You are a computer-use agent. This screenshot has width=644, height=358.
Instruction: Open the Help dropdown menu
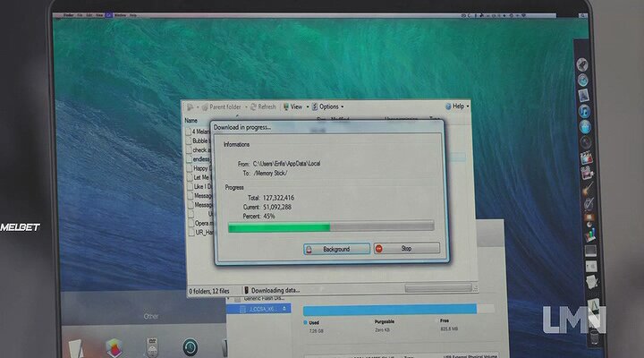pyautogui.click(x=457, y=107)
